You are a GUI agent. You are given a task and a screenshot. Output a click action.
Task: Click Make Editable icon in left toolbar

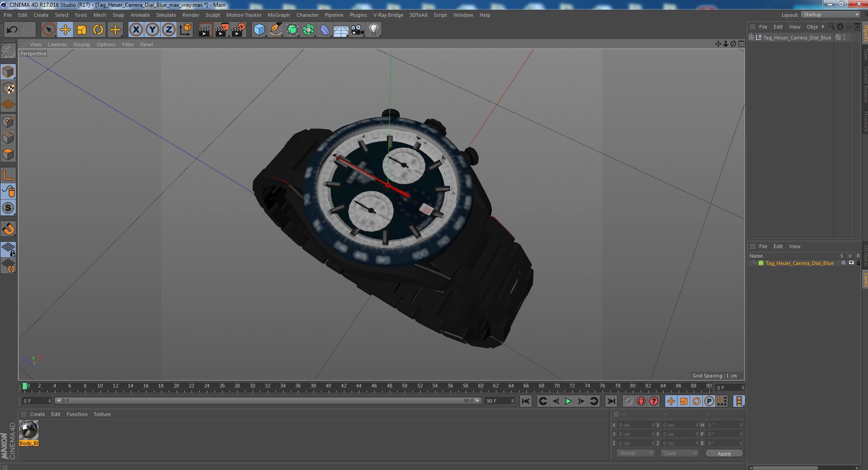tap(8, 51)
